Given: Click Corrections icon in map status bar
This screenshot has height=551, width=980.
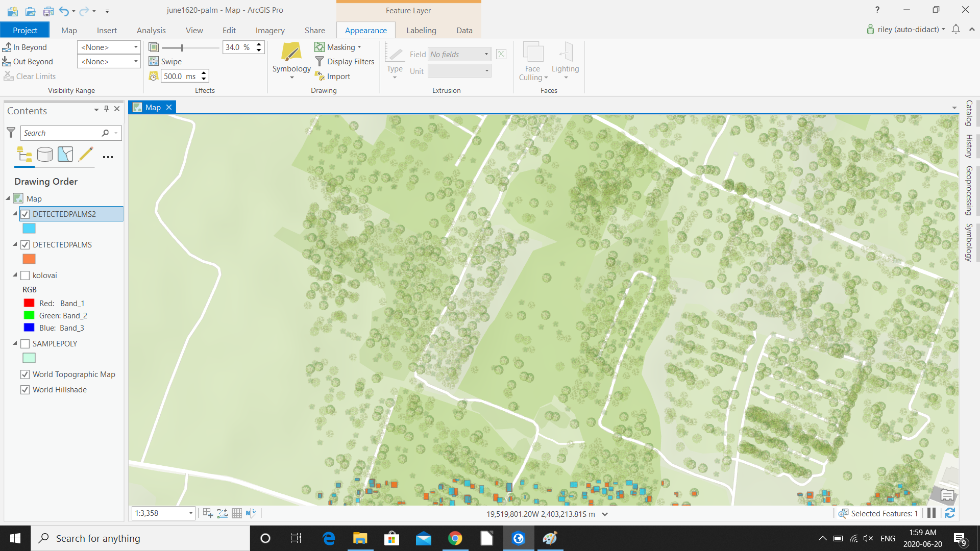Looking at the screenshot, I should point(251,513).
